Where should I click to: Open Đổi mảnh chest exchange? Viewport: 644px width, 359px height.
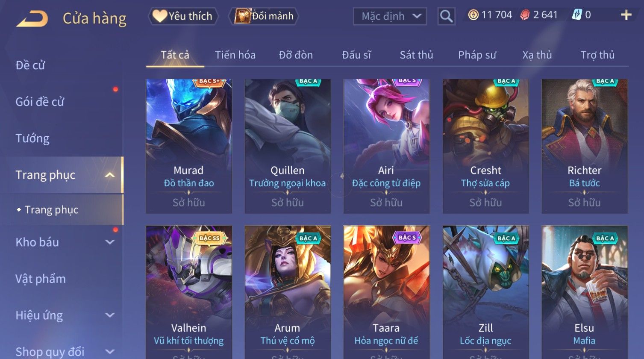(x=264, y=16)
